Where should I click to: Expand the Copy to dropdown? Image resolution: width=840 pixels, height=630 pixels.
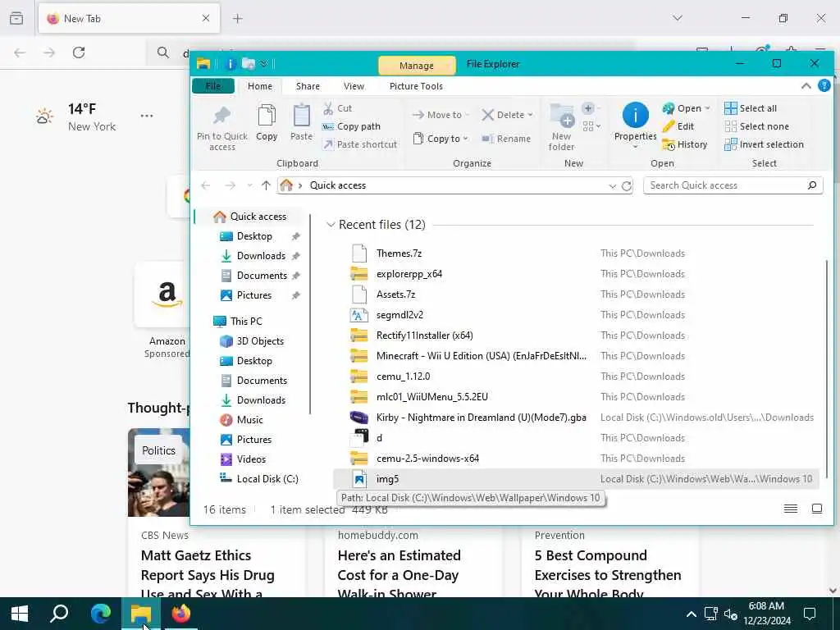pos(465,139)
